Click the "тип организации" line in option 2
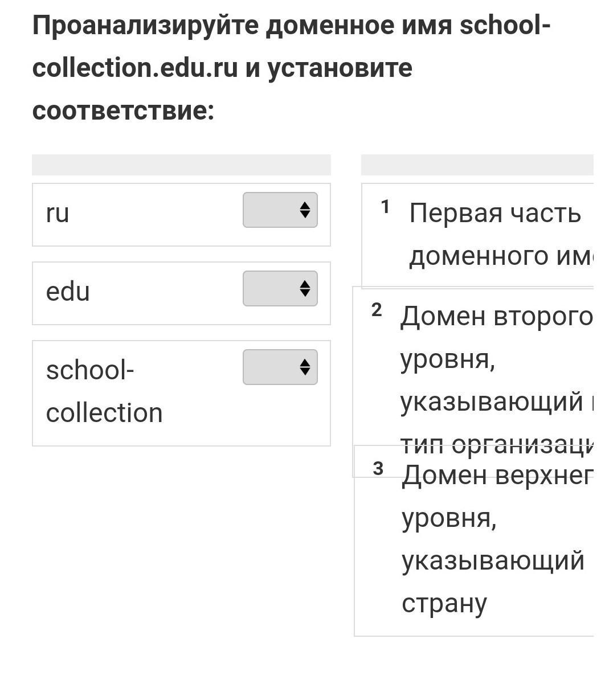Image resolution: width=609 pixels, height=700 pixels. point(496,447)
